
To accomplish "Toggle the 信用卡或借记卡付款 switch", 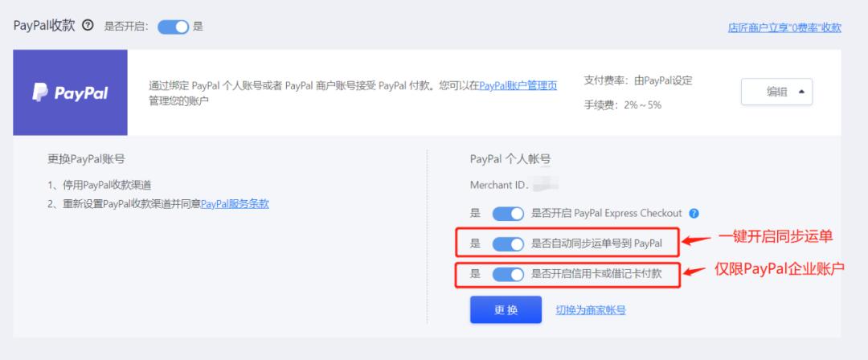I will tap(508, 273).
